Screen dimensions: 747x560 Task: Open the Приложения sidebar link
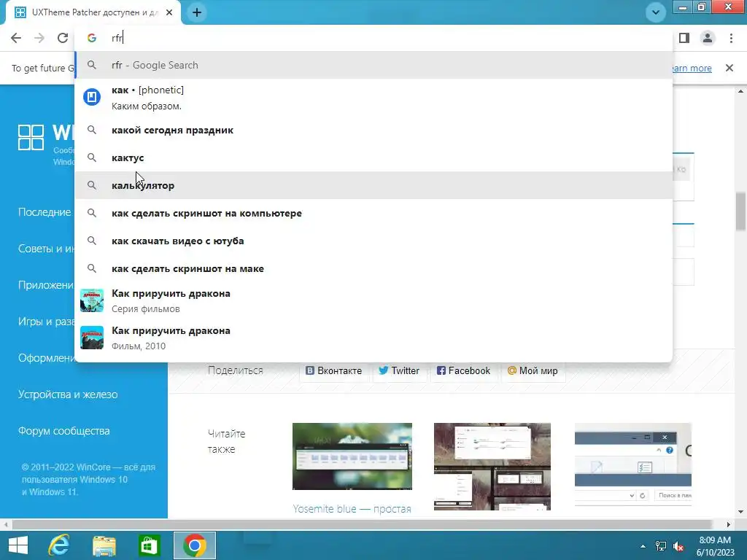pyautogui.click(x=46, y=285)
